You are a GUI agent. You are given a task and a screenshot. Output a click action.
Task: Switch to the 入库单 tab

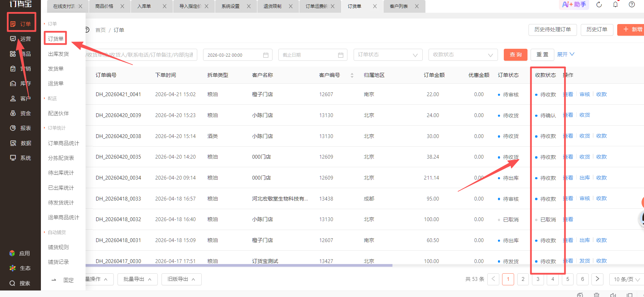(144, 6)
